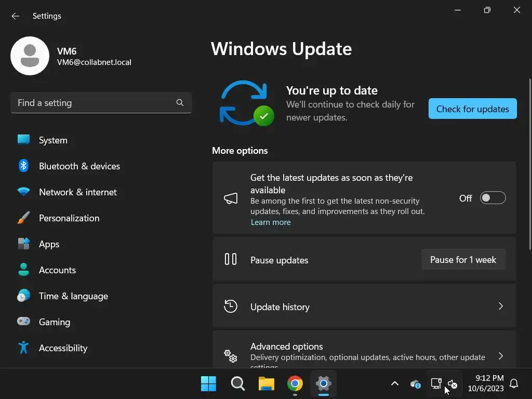
Task: Show hidden tray icons chevron
Action: [395, 384]
